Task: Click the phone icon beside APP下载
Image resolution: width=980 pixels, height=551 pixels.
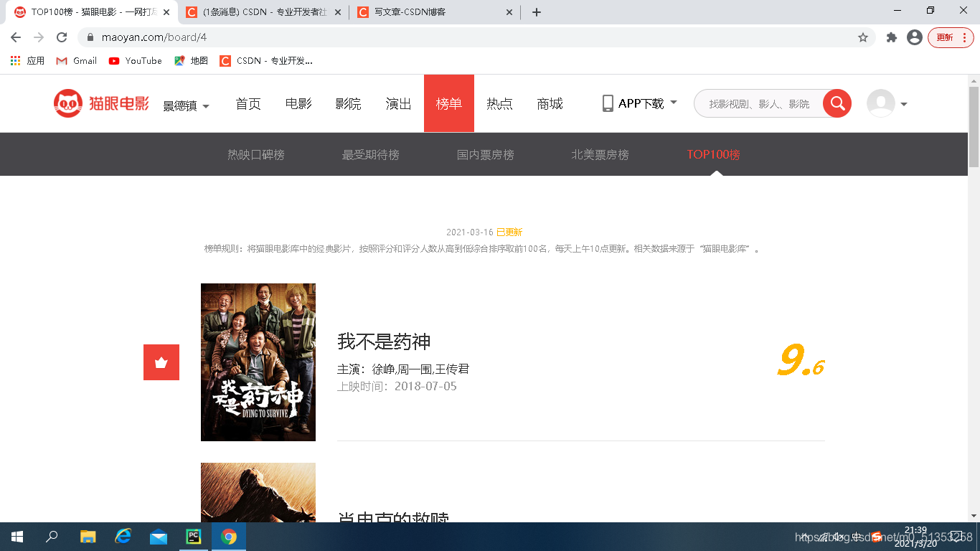Action: [x=608, y=103]
